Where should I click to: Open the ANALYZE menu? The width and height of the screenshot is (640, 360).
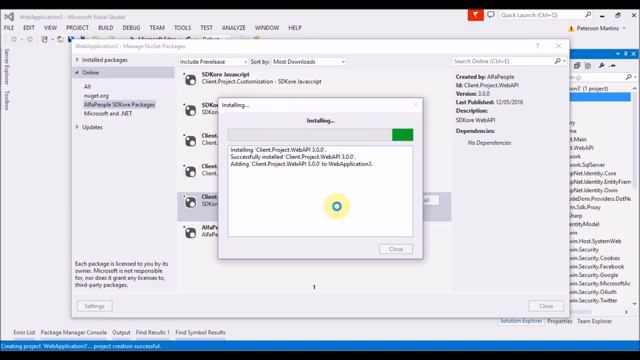(233, 28)
